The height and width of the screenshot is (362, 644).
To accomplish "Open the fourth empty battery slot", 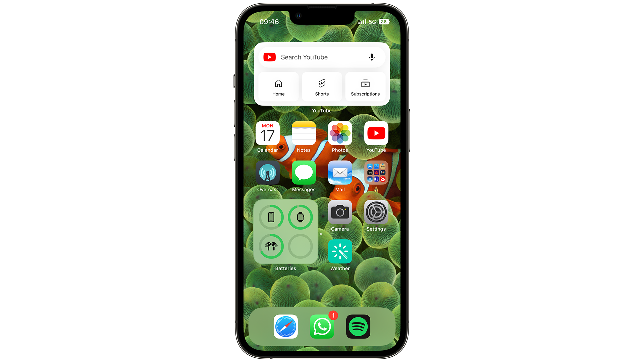I will pyautogui.click(x=300, y=246).
